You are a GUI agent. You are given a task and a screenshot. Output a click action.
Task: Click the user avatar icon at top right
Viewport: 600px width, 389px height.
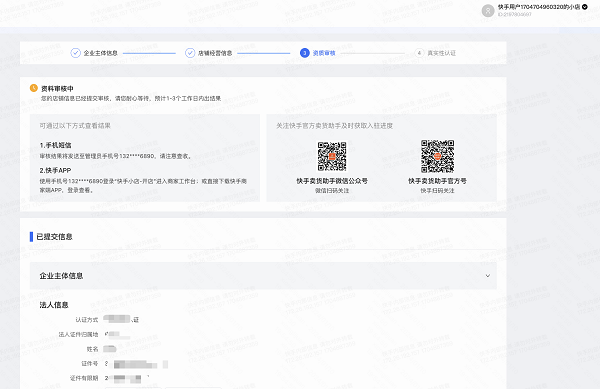point(488,11)
